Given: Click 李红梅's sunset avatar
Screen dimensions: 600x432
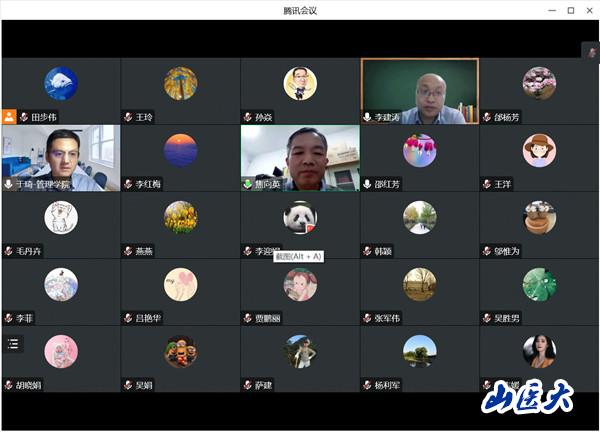Looking at the screenshot, I should [180, 150].
